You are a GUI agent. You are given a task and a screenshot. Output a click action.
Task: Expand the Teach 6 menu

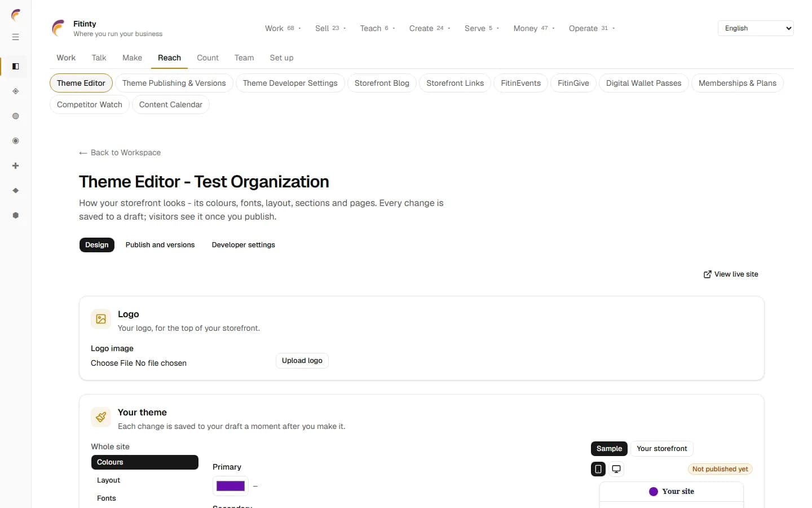tap(377, 28)
